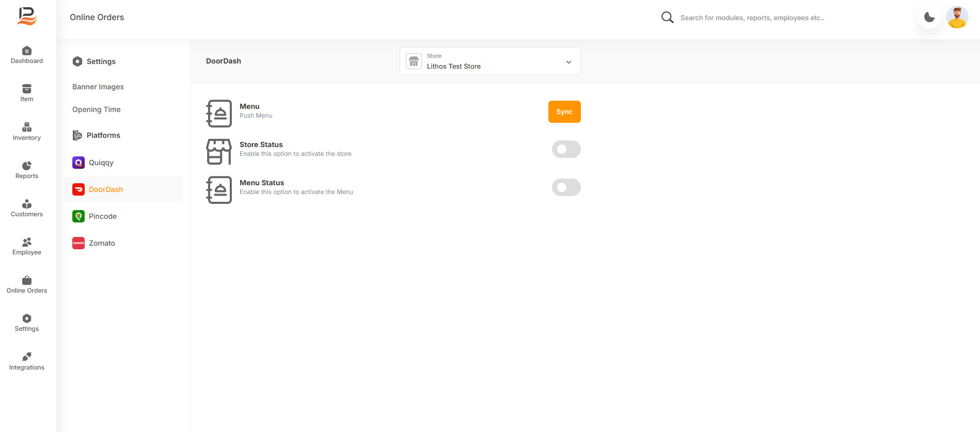Viewport: 980px width, 432px height.
Task: Click the Inventory label in the sidebar
Action: pos(27,138)
